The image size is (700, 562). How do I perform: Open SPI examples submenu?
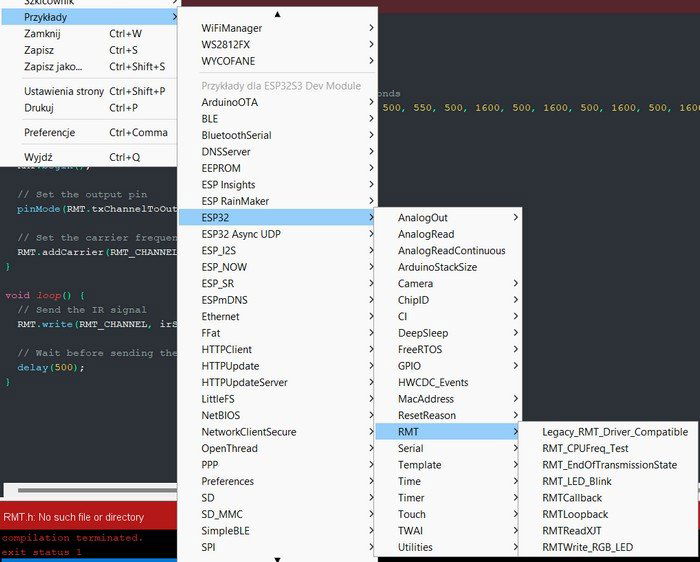click(277, 548)
